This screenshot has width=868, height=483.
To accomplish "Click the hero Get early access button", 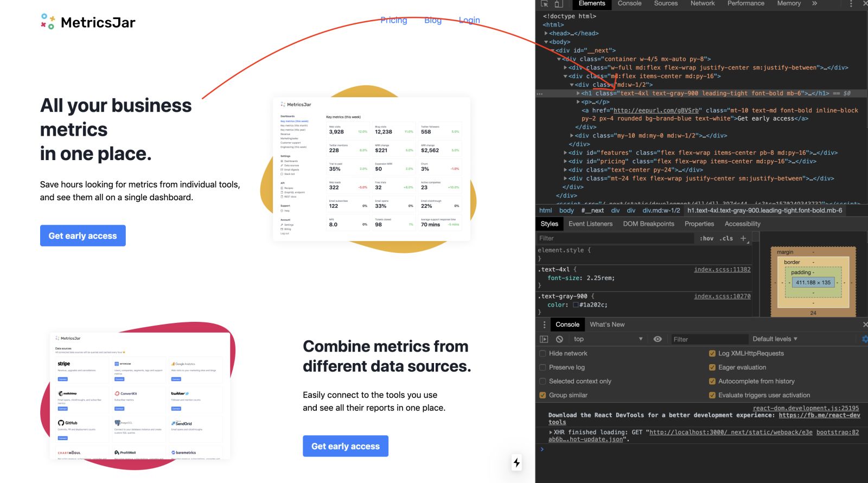I will click(x=83, y=236).
